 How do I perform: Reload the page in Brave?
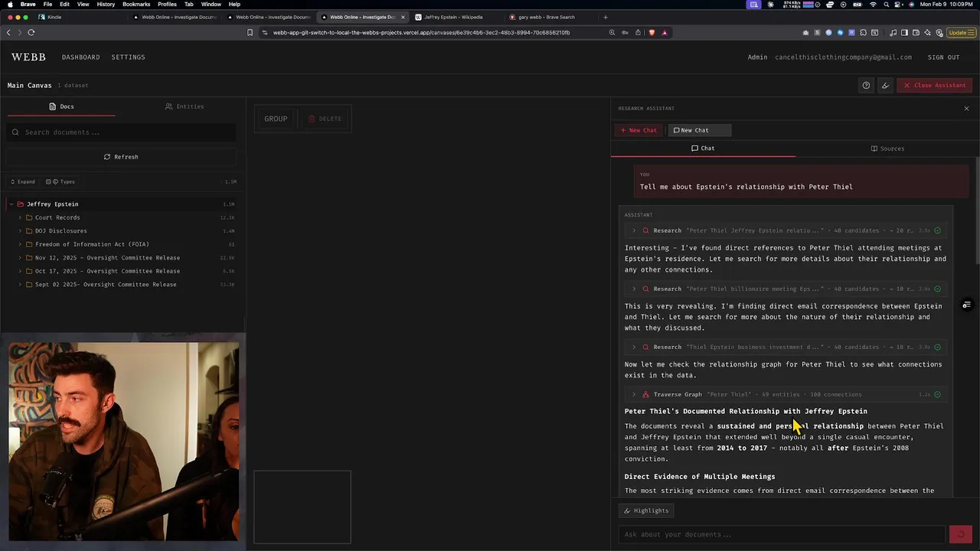pyautogui.click(x=31, y=32)
